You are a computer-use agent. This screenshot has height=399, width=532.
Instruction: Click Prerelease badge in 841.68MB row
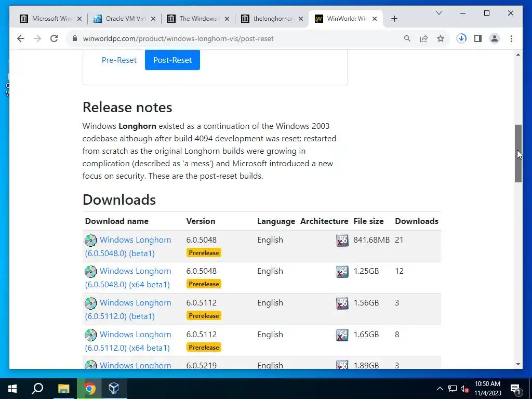pyautogui.click(x=204, y=253)
